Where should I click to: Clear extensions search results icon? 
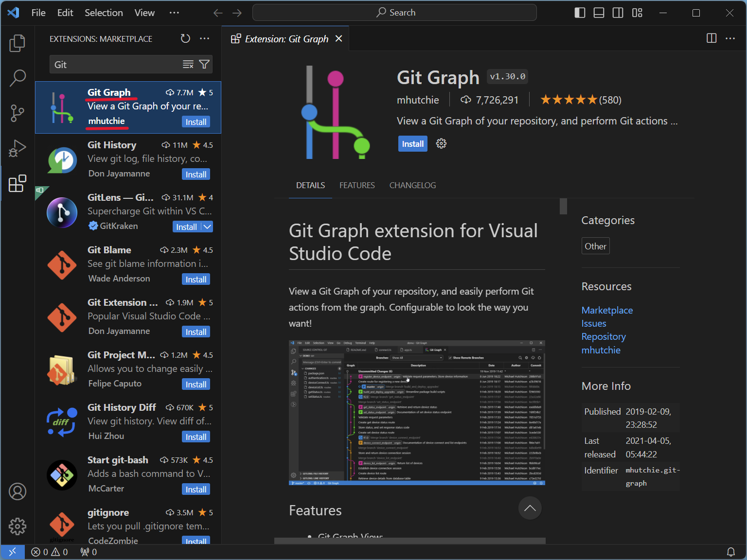tap(188, 65)
